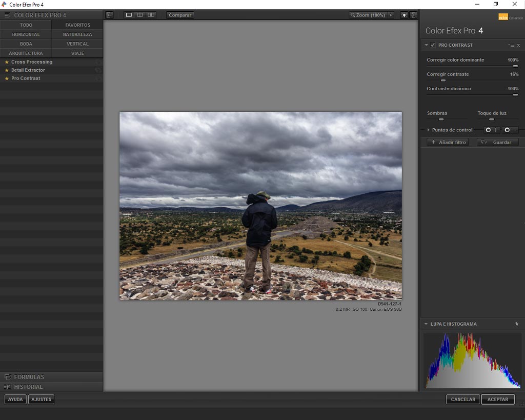This screenshot has width=525, height=420.
Task: Open presets icon on the Detail Extractor row
Action: 98,70
